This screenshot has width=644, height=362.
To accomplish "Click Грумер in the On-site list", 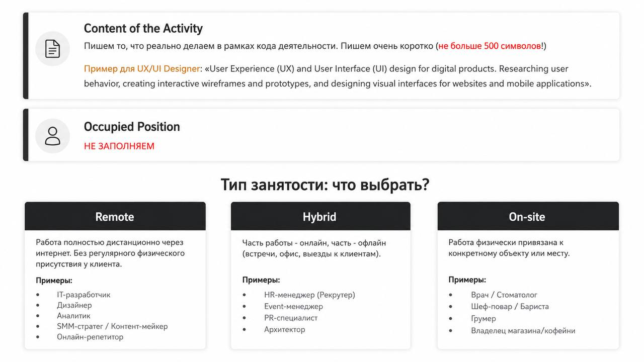I will [484, 319].
